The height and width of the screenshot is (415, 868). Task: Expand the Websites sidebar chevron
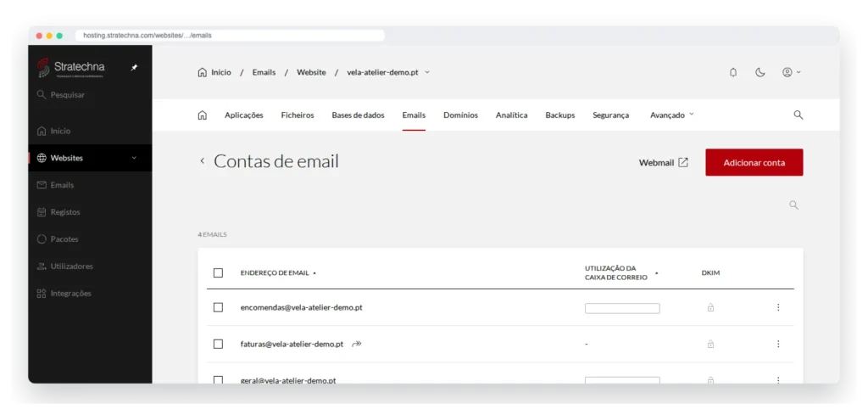click(x=134, y=158)
